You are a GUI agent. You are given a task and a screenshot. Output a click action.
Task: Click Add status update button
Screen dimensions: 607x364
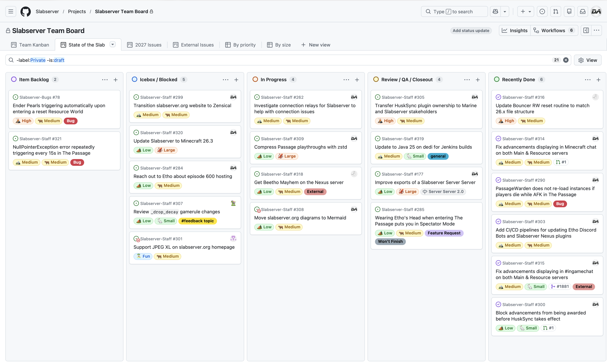471,31
